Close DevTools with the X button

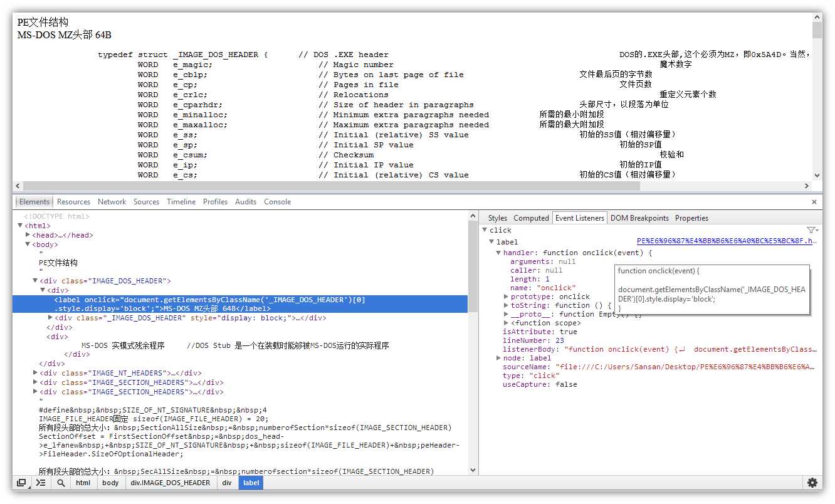[x=814, y=202]
